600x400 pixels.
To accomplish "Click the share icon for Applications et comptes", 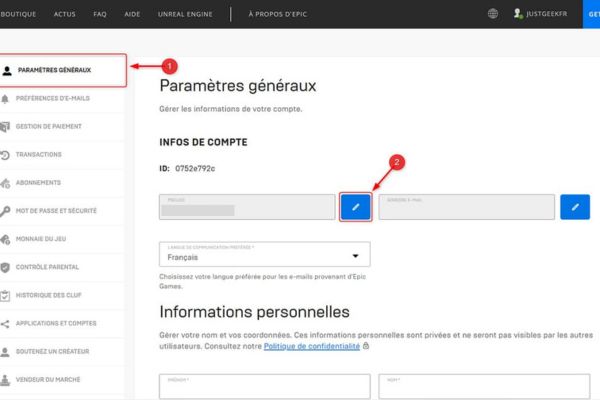I will pyautogui.click(x=5, y=324).
